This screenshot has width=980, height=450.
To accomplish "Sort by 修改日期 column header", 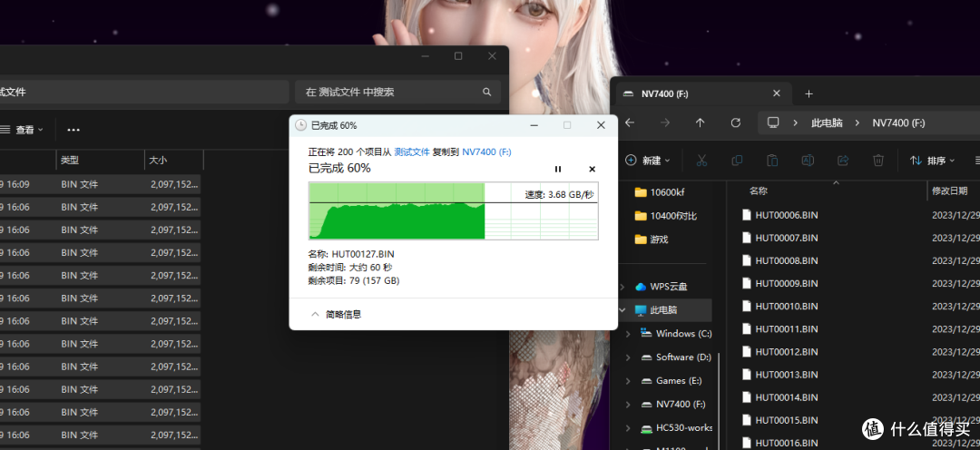I will coord(951,191).
